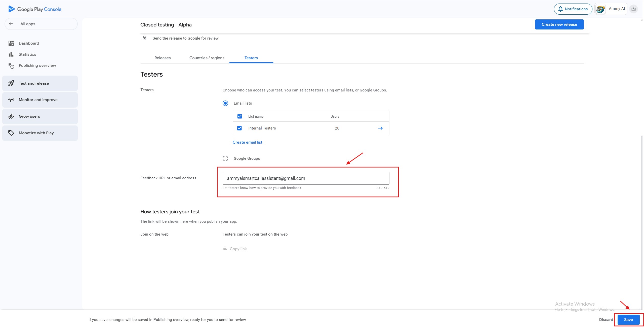Uncheck the Internal Testers checkbox
The width and height of the screenshot is (644, 327).
(239, 128)
